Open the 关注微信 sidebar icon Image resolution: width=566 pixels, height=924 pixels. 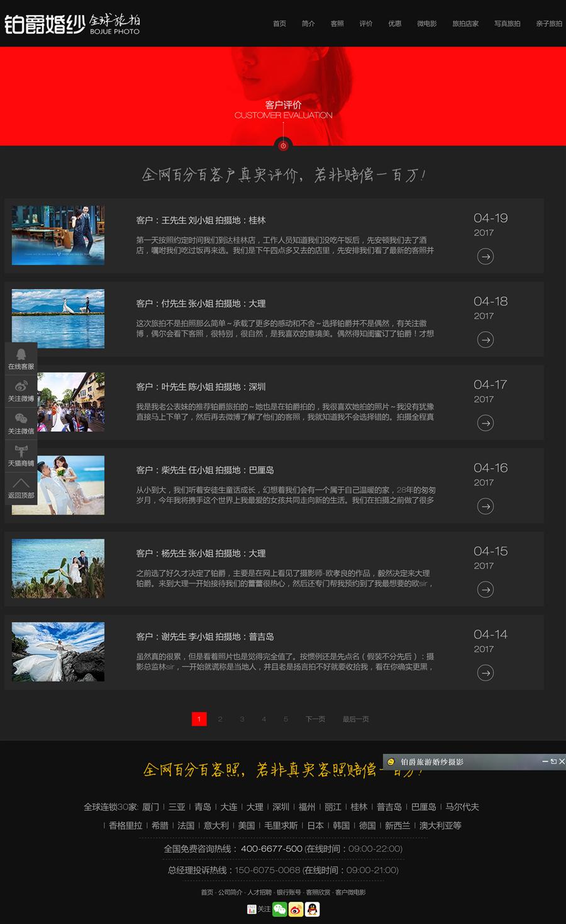pyautogui.click(x=21, y=423)
